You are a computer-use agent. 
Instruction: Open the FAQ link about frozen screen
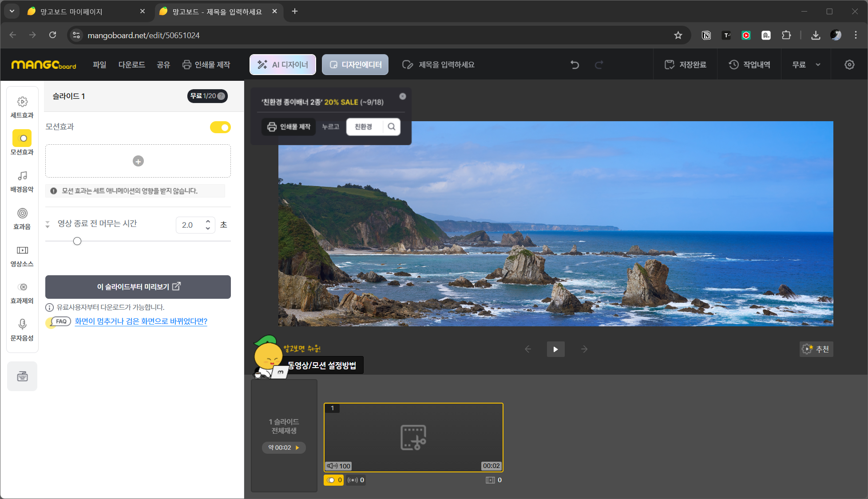click(141, 321)
